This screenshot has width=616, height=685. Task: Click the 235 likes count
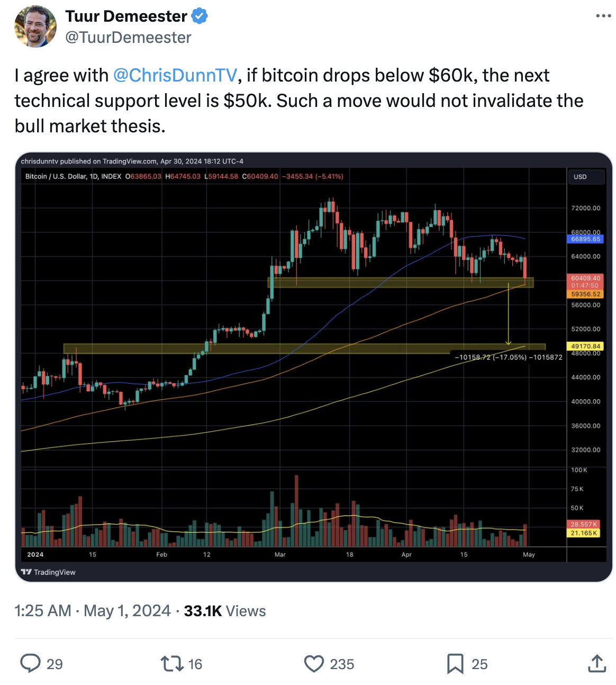tap(342, 664)
